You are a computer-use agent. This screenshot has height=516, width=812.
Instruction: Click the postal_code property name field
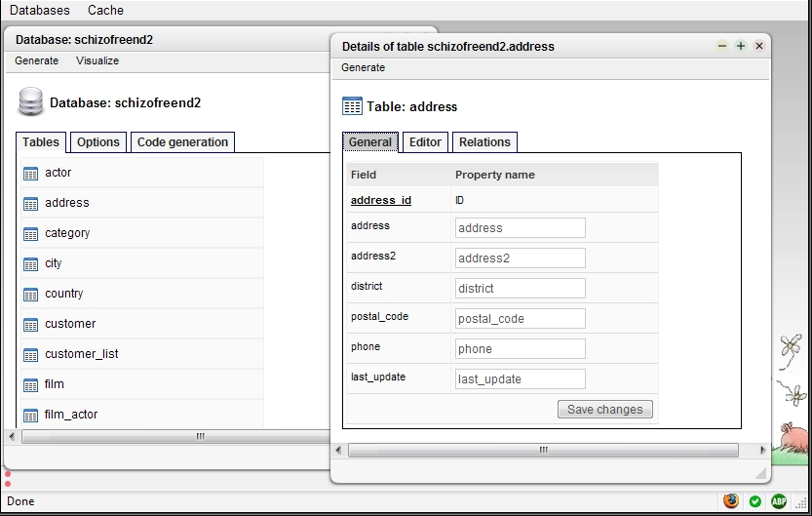pos(521,319)
